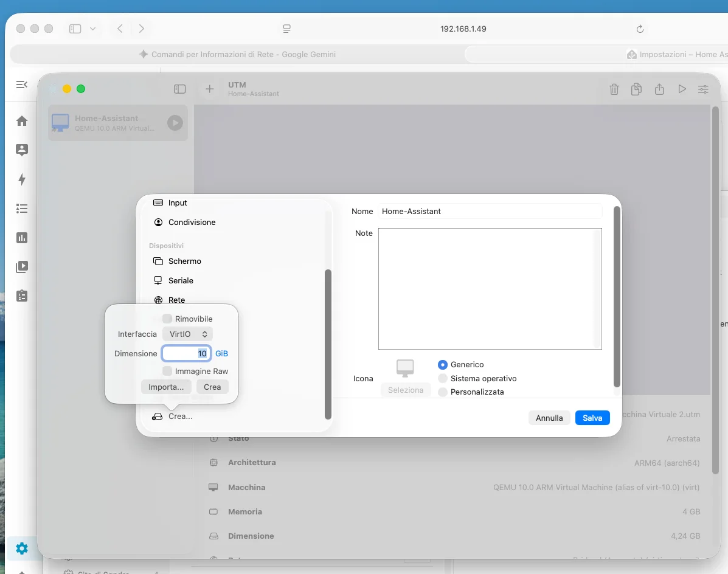Click the Home Assistant media play icon
Screen dimensions: 728x574
(x=22, y=267)
